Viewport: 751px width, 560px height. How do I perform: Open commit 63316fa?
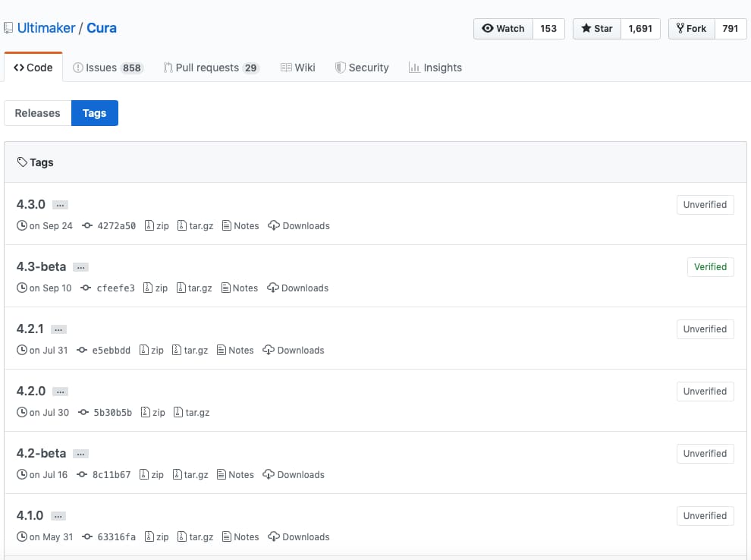pos(108,537)
